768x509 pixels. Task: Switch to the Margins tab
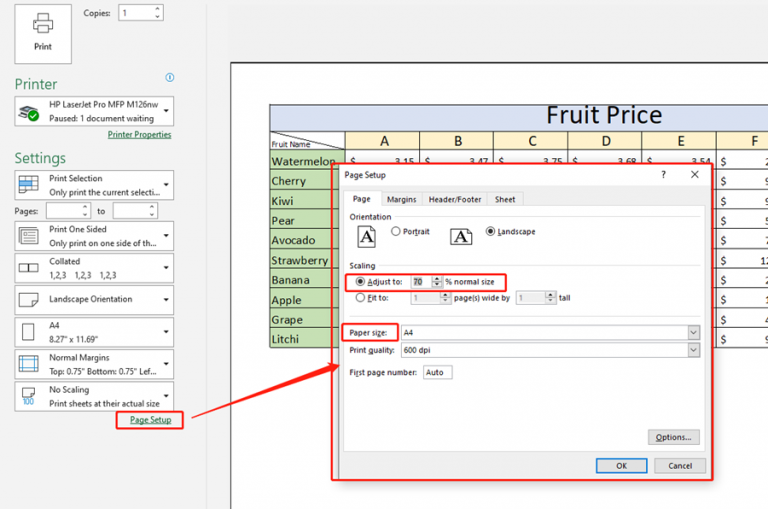(401, 200)
